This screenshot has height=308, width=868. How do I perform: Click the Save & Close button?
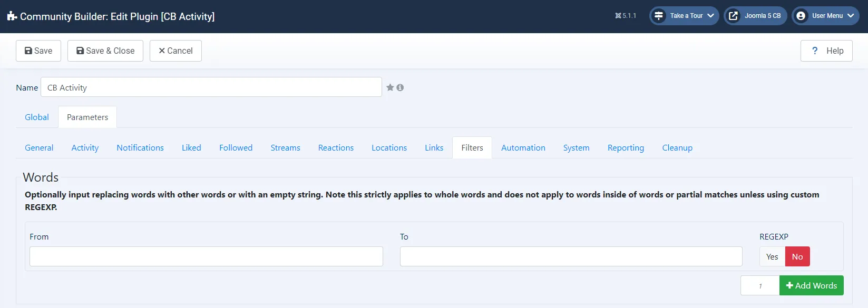tap(105, 51)
